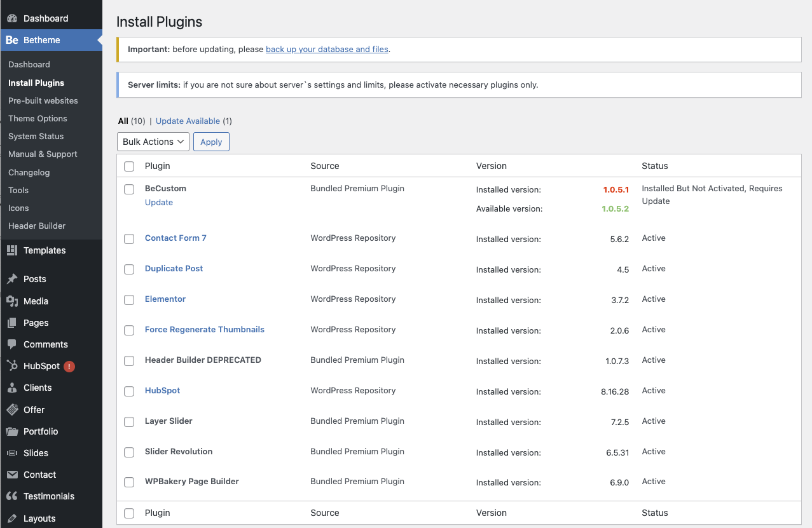Check the Force Regenerate Thumbnails checkbox
This screenshot has width=812, height=528.
click(129, 330)
